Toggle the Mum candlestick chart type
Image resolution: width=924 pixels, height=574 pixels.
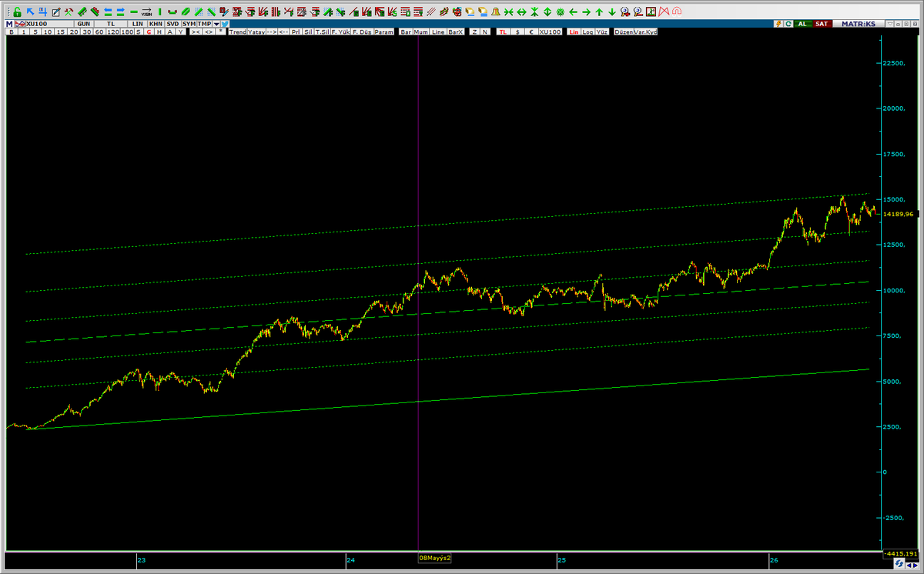pos(421,32)
